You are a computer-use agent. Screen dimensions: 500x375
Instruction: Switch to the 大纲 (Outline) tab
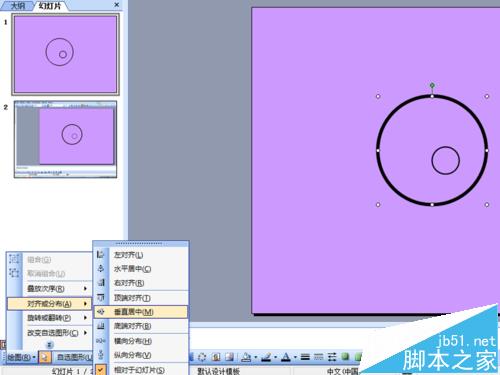(17, 6)
